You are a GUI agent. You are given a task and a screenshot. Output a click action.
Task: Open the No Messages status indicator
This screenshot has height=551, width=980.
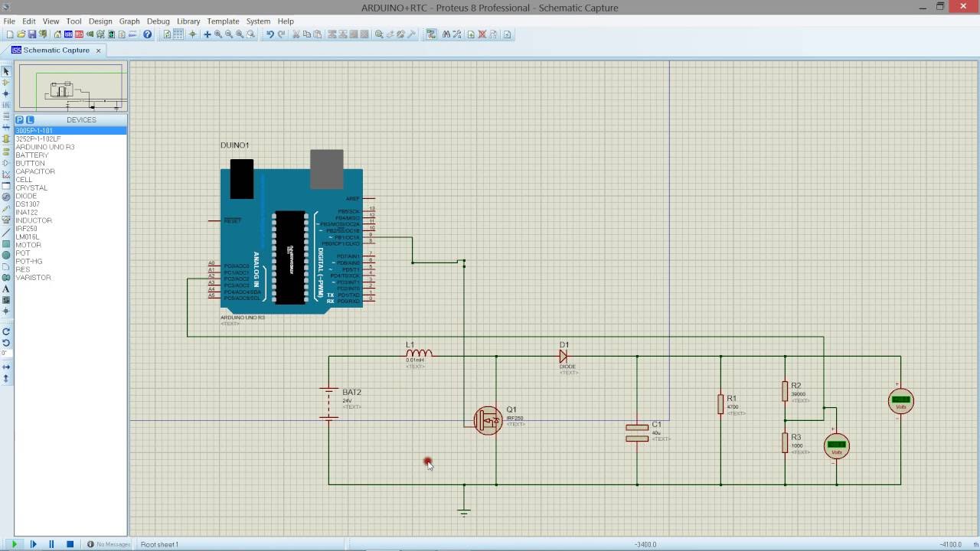[x=108, y=544]
